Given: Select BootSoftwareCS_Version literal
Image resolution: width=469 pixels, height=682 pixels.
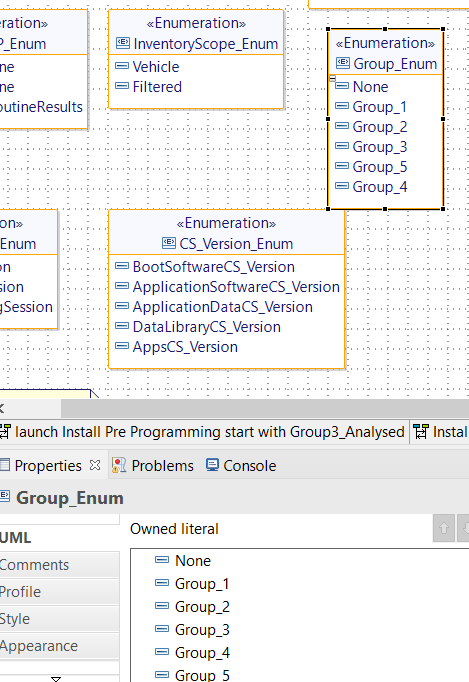Looking at the screenshot, I should pyautogui.click(x=214, y=267).
